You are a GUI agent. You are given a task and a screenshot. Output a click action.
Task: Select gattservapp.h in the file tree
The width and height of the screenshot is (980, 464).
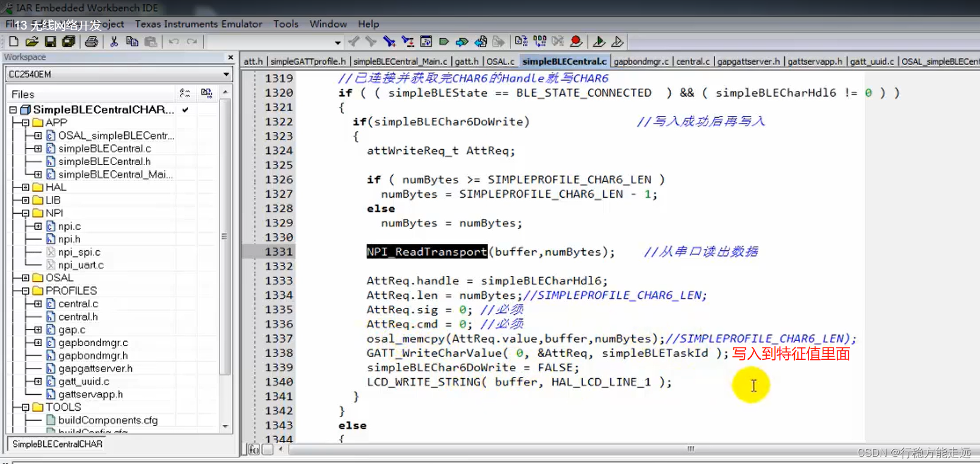coord(90,394)
